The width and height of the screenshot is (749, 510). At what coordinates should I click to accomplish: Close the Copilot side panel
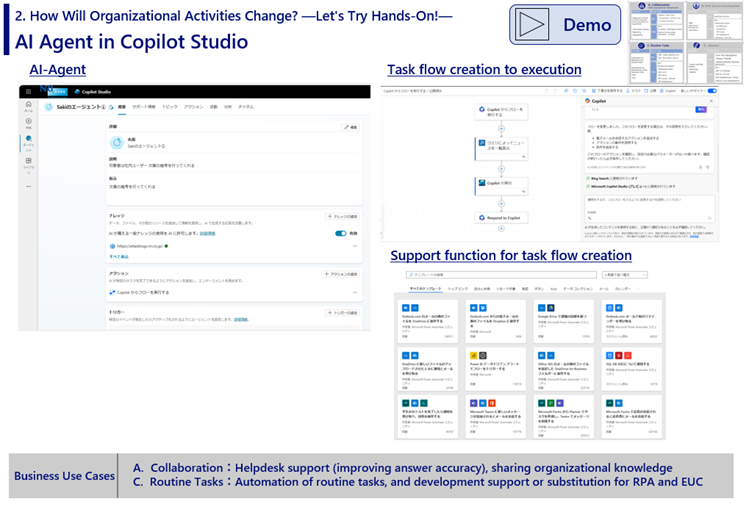point(711,101)
